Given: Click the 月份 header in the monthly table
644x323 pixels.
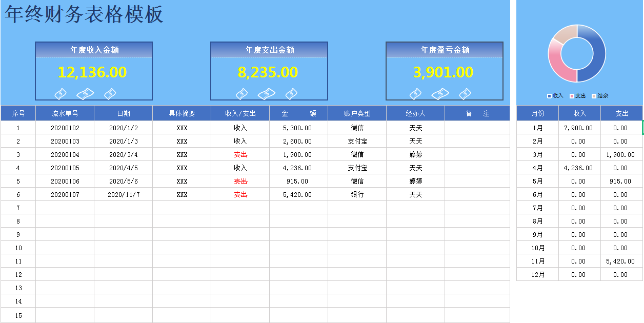Looking at the screenshot, I should tap(538, 113).
